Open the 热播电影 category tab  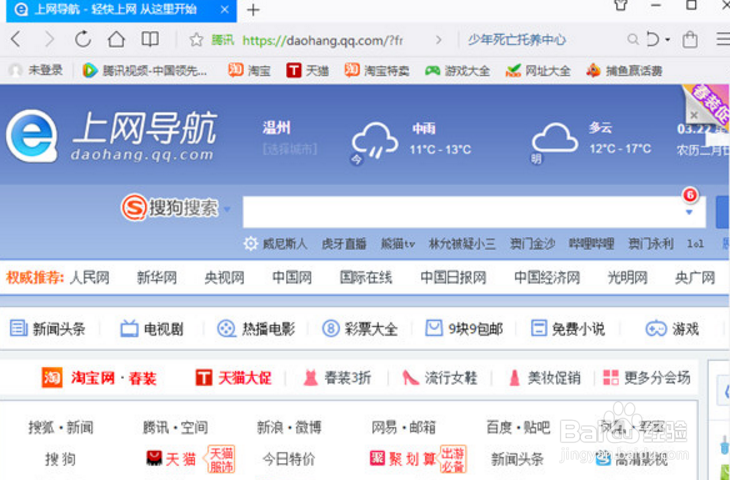pyautogui.click(x=256, y=329)
